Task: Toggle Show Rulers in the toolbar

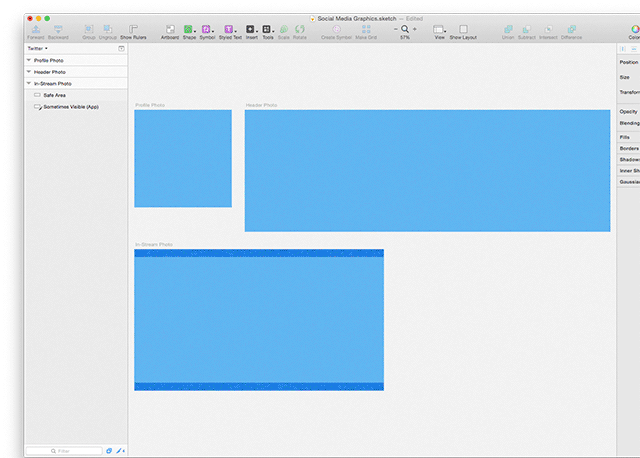Action: pos(133,29)
